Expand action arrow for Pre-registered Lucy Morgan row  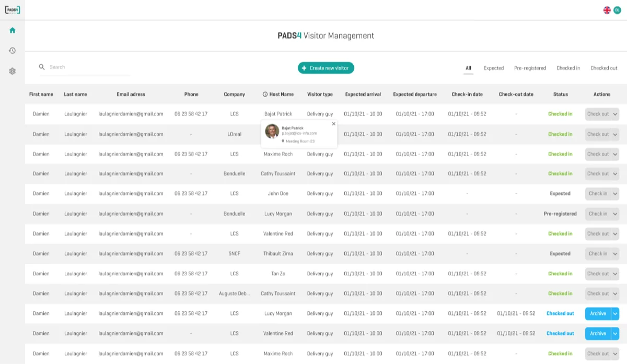[615, 214]
